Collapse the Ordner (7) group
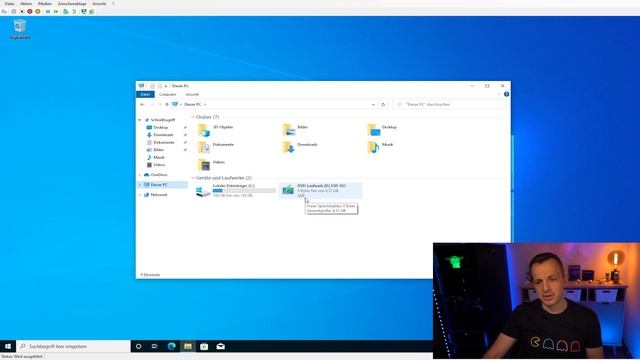 pyautogui.click(x=193, y=117)
